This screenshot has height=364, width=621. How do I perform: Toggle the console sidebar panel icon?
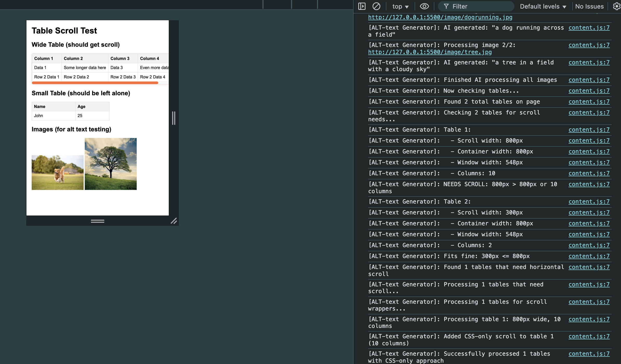(x=362, y=6)
